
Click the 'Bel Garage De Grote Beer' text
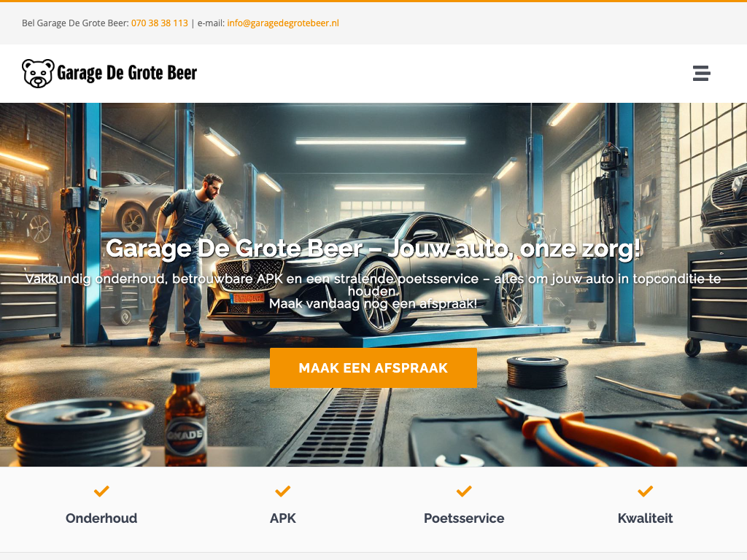(x=75, y=23)
